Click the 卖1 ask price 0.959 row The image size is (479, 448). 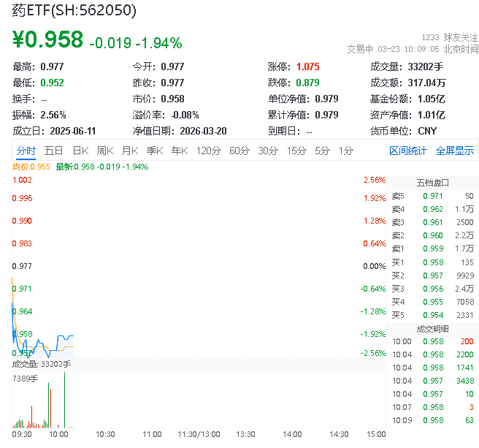tap(432, 248)
